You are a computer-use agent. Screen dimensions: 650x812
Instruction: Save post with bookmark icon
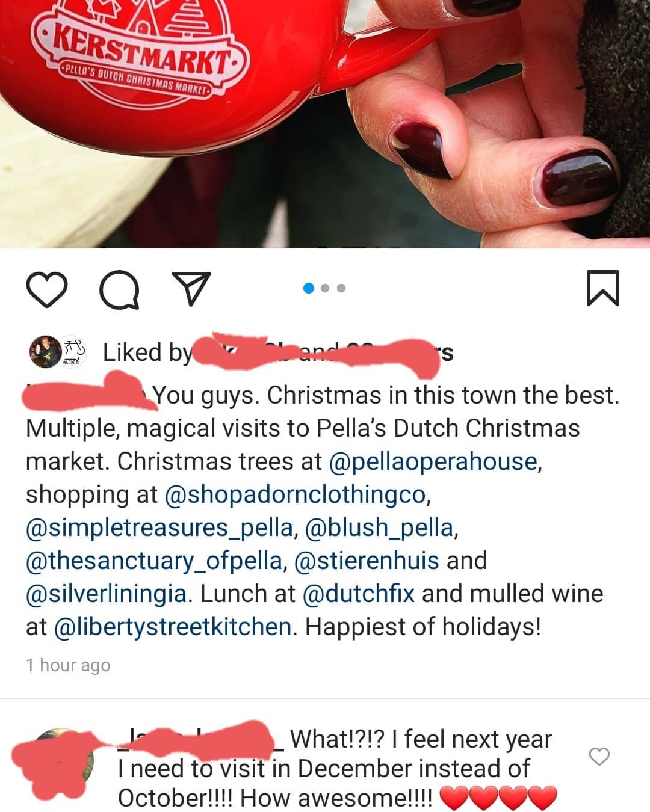(602, 288)
